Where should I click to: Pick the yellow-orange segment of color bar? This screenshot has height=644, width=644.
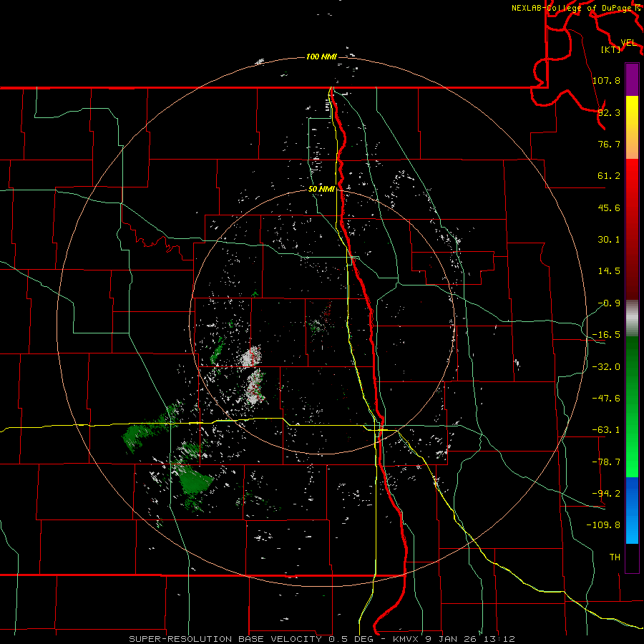[x=632, y=127]
